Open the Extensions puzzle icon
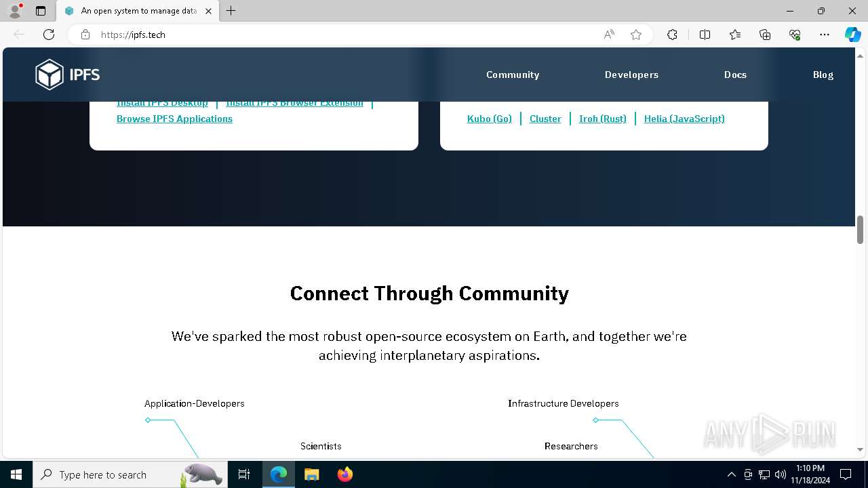 672,35
